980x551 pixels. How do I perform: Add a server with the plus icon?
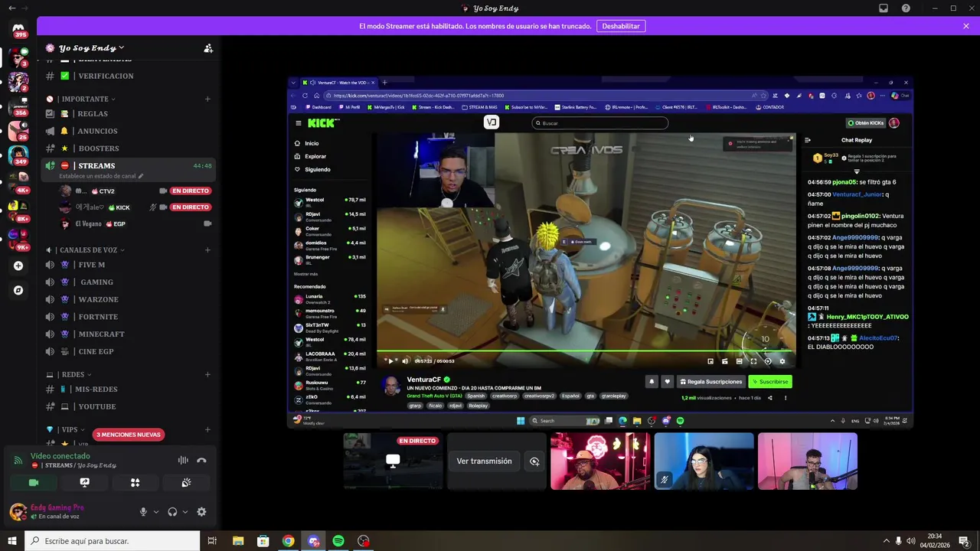point(18,266)
